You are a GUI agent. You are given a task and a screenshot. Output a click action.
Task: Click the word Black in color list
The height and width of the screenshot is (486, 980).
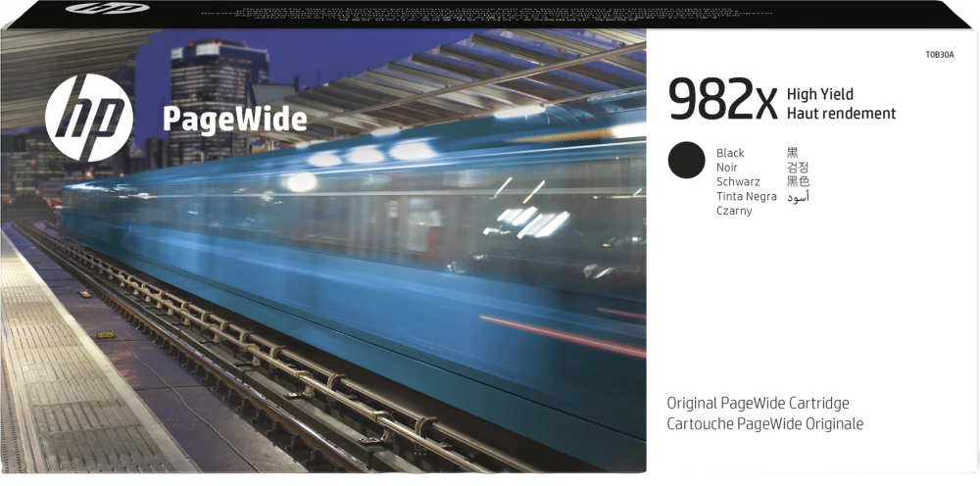coord(730,153)
